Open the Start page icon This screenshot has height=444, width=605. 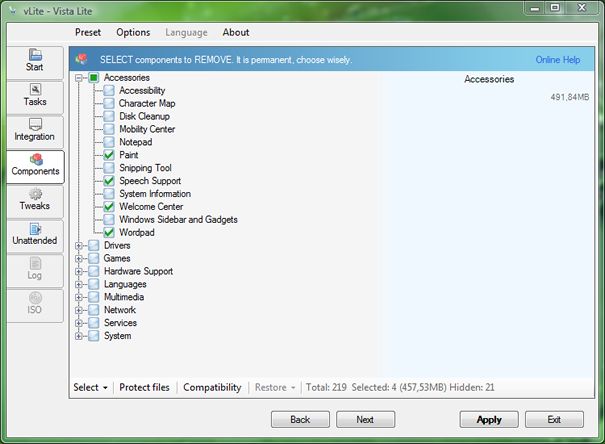[35, 55]
